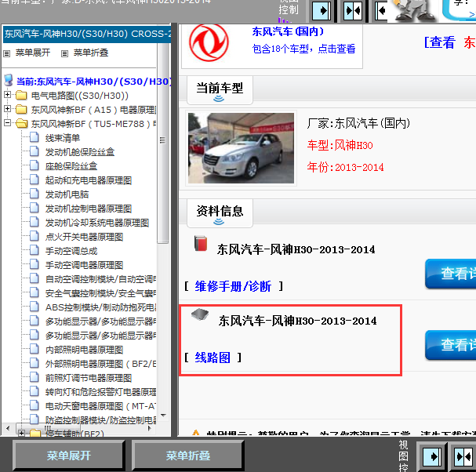The image size is (476, 472).
Task: Click bottom view control right-arrow icon
Action: click(432, 456)
